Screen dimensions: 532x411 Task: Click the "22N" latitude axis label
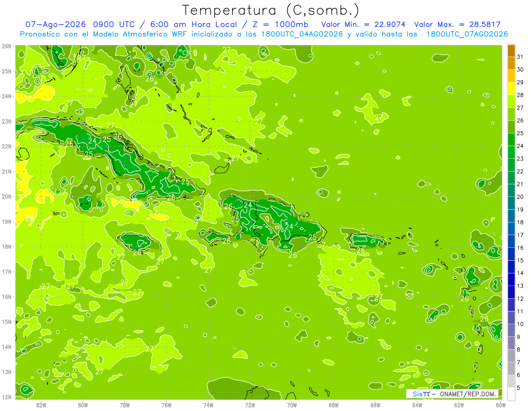coord(7,146)
